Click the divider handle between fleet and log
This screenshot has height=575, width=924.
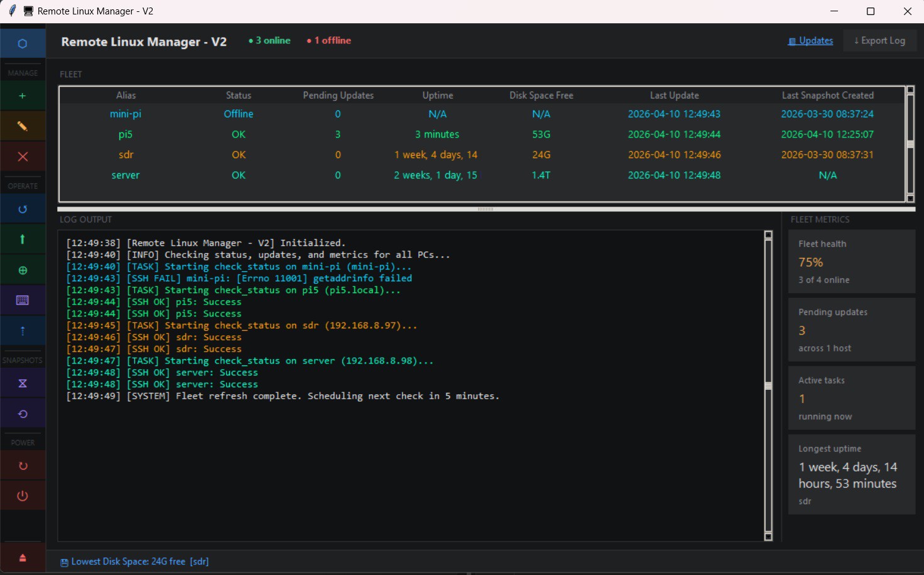tap(486, 209)
